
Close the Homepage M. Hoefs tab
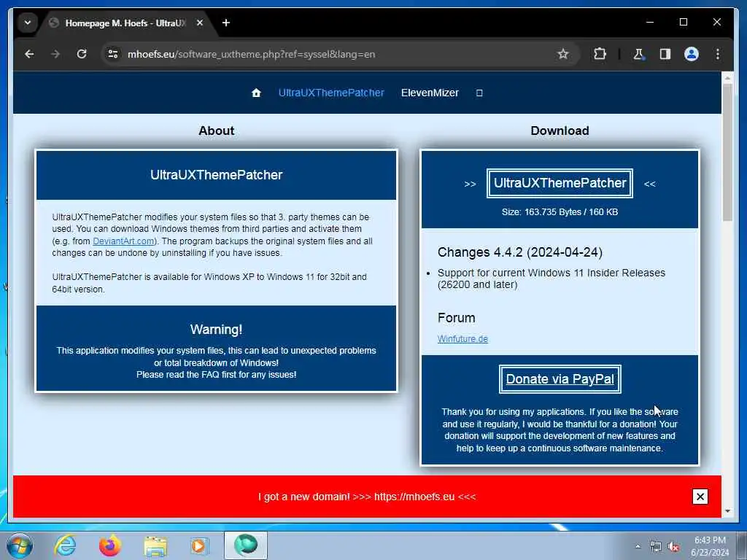click(200, 23)
